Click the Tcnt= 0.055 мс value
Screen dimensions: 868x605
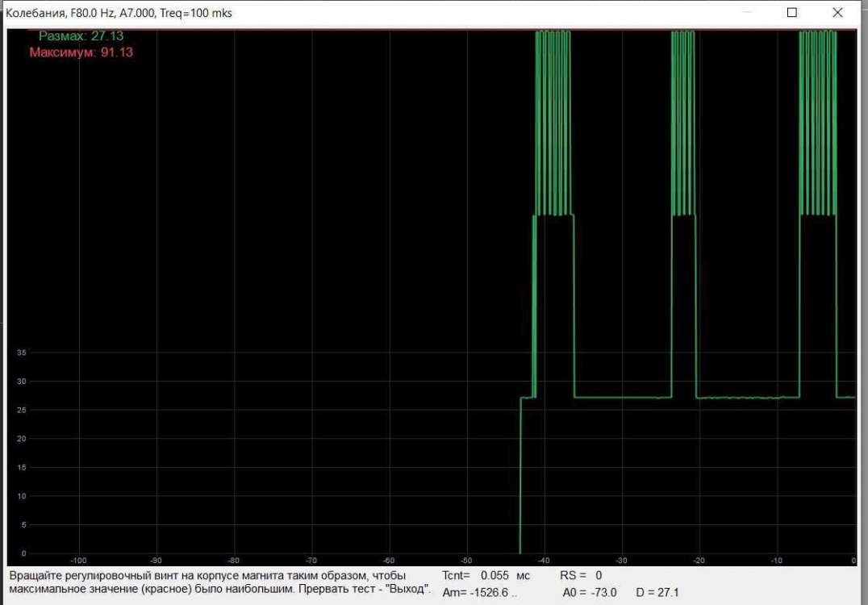[486, 576]
